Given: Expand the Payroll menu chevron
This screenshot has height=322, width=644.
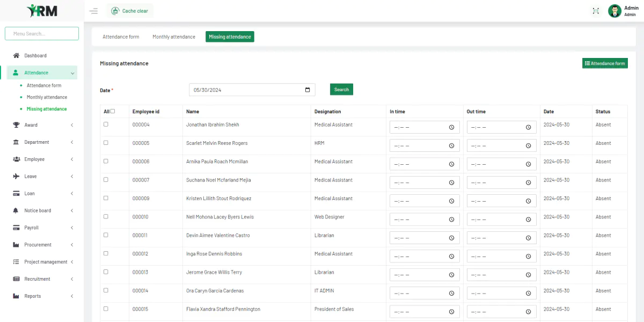Looking at the screenshot, I should (72, 228).
